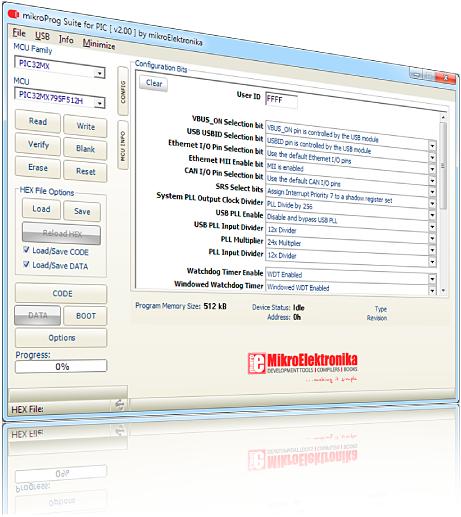Screen dimensions: 461x517
Task: Click the icon beside the HEX File bar
Action: pos(120,404)
